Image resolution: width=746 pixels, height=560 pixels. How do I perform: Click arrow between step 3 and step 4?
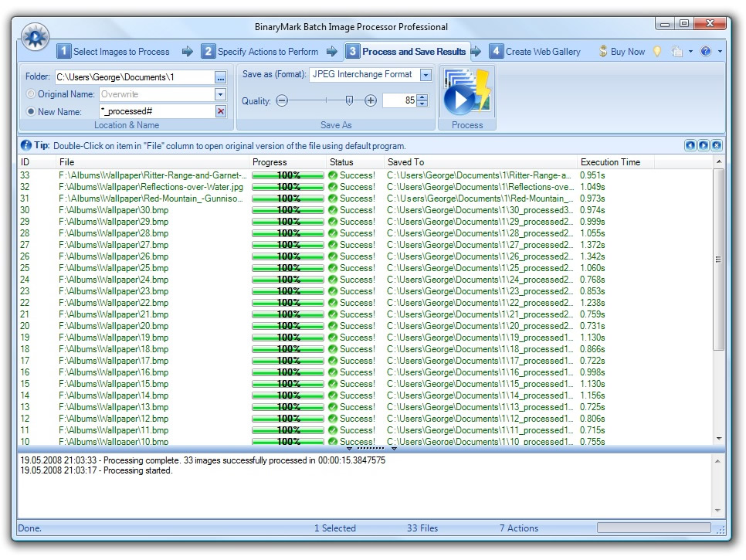point(476,52)
